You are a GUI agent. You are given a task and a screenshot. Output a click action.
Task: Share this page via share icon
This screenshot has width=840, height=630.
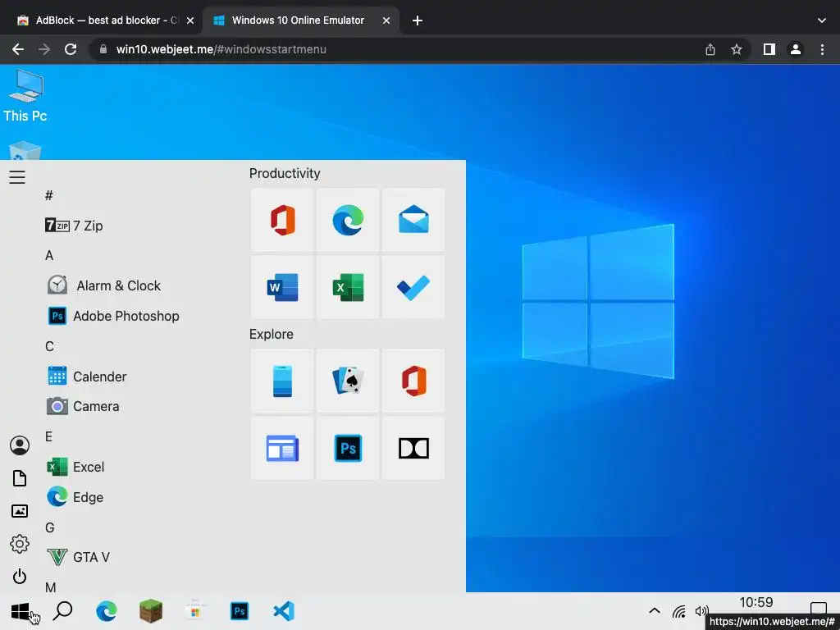tap(710, 49)
